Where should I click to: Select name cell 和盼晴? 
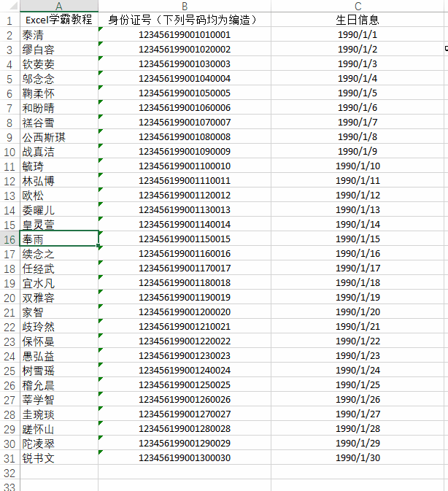point(59,108)
